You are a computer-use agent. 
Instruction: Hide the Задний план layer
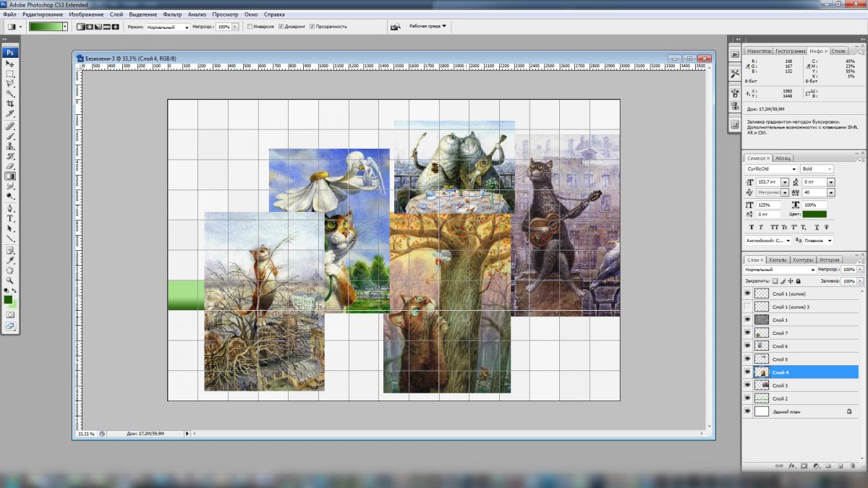(747, 411)
